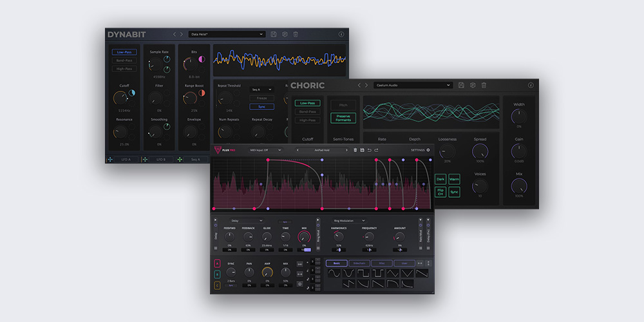Image resolution: width=644 pixels, height=322 pixels.
Task: Toggle the Warm button in Choric
Action: click(454, 179)
